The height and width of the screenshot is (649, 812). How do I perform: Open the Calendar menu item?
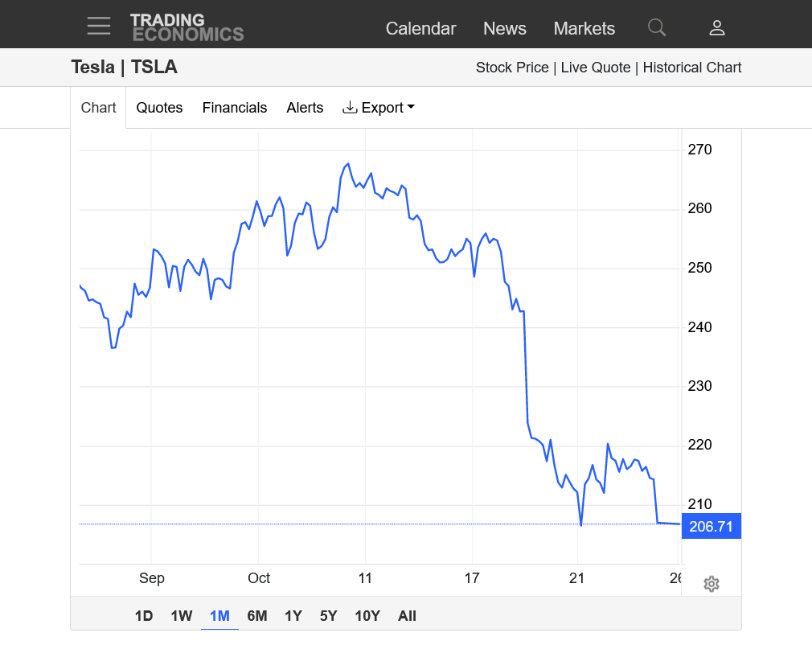tap(420, 28)
